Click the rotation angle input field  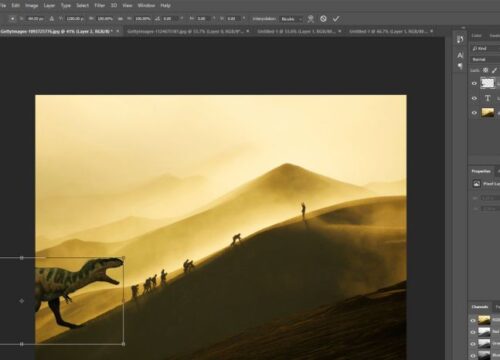tap(171, 19)
